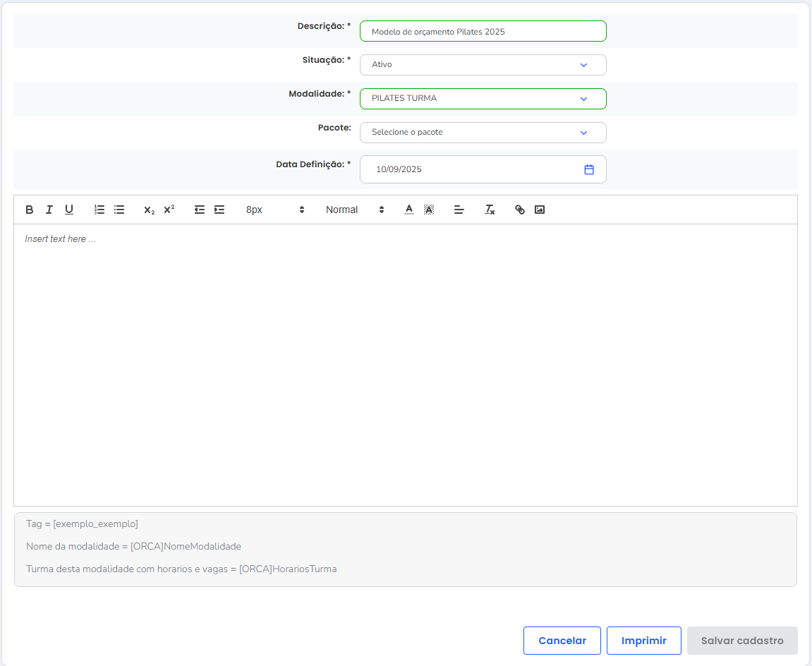Expand the Pacote selection dropdown
This screenshot has height=666, width=812.
(483, 133)
